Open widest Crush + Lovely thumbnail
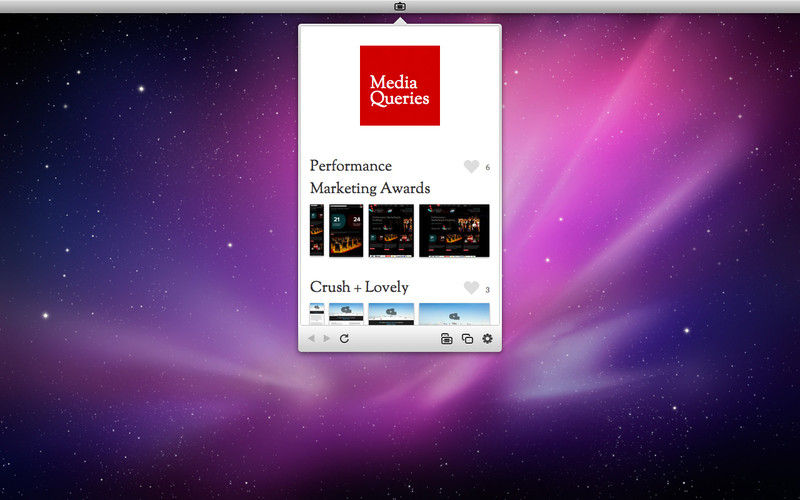 [x=454, y=314]
